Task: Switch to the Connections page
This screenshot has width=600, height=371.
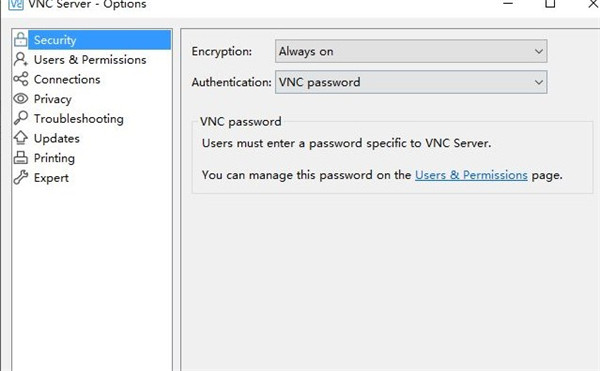Action: coord(67,79)
